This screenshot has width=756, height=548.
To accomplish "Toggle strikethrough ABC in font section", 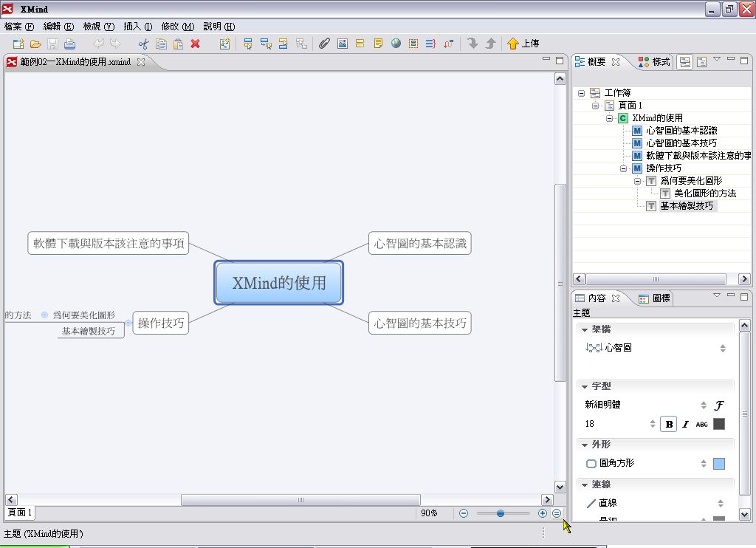I will coord(702,424).
